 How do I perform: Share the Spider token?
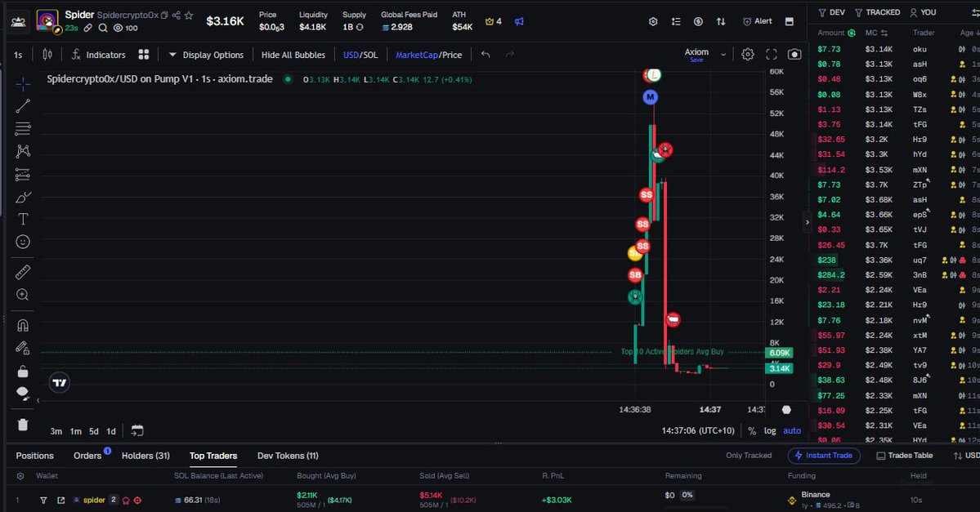point(177,15)
